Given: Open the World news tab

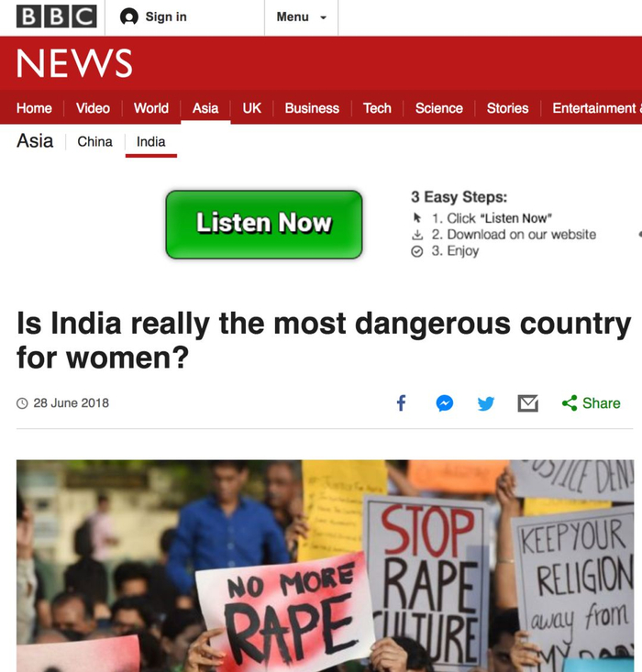Looking at the screenshot, I should point(151,108).
